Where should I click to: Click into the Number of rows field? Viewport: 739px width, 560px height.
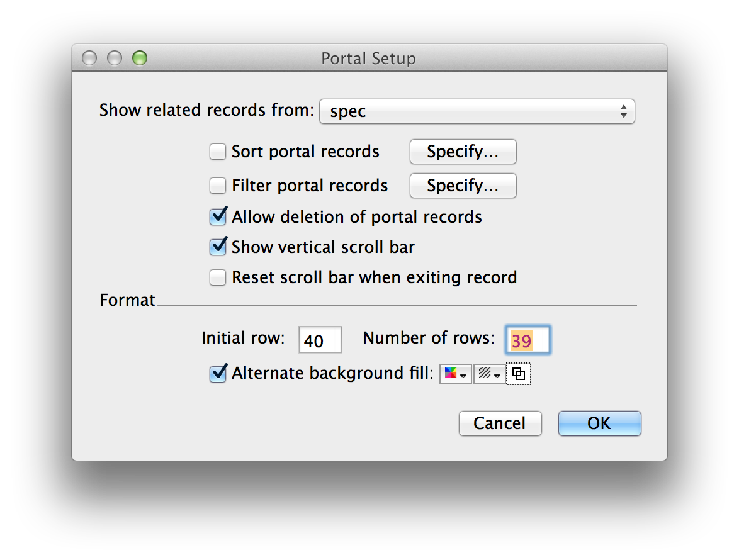coord(528,340)
